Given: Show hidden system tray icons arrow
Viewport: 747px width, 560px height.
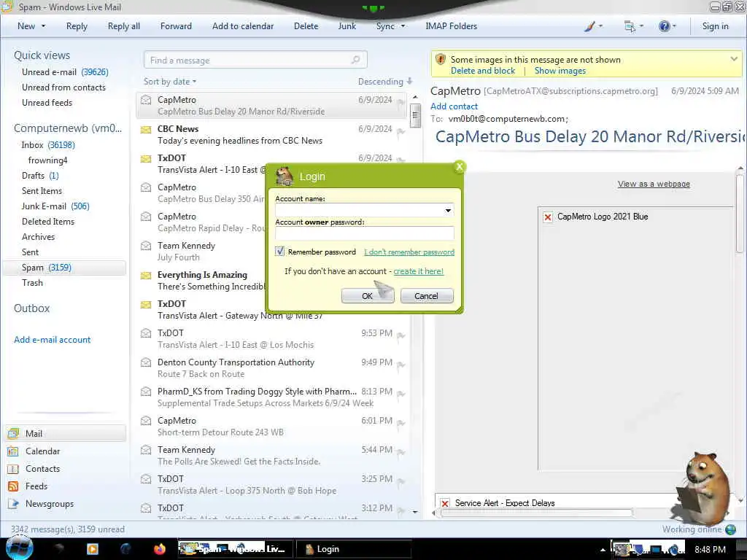Looking at the screenshot, I should (603, 550).
